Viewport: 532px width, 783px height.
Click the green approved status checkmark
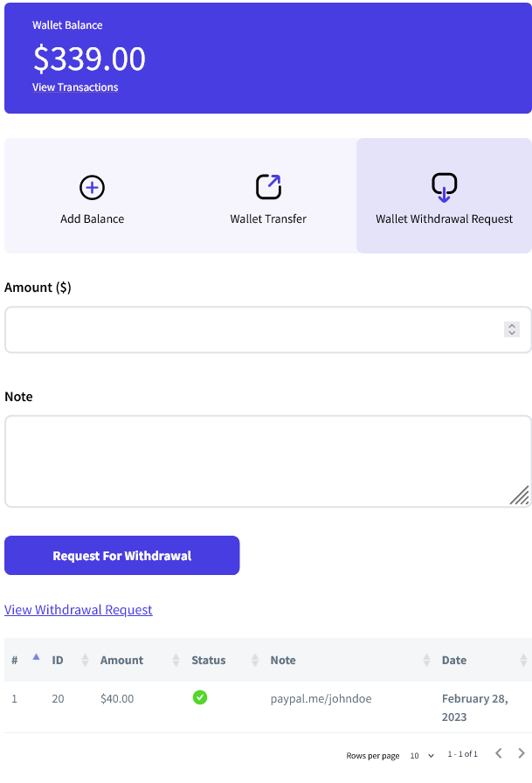tap(200, 697)
